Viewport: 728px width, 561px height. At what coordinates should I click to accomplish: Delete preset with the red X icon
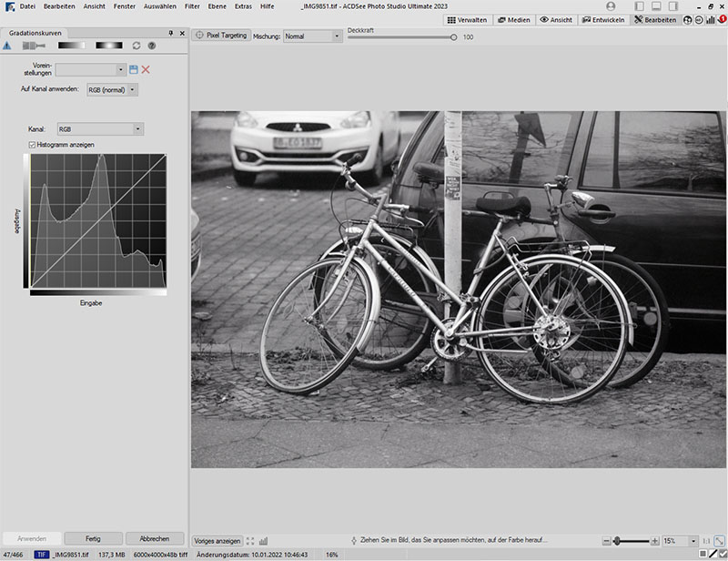(x=146, y=69)
